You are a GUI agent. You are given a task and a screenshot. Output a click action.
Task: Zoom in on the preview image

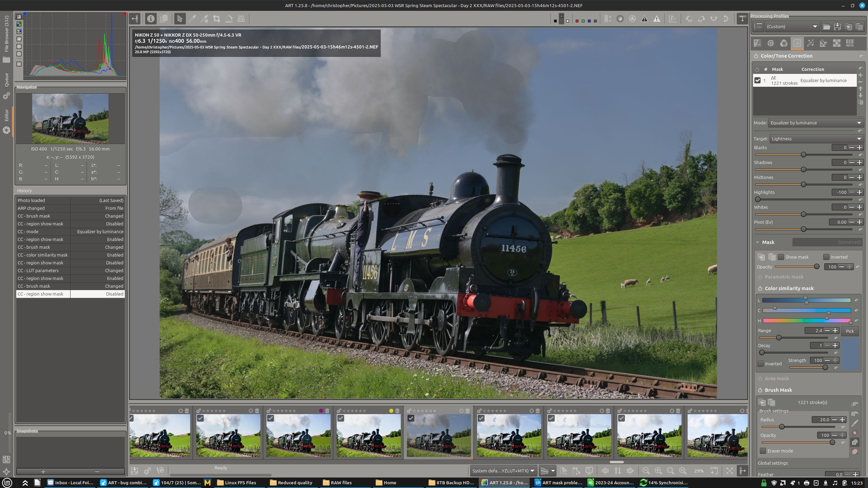pos(658,471)
